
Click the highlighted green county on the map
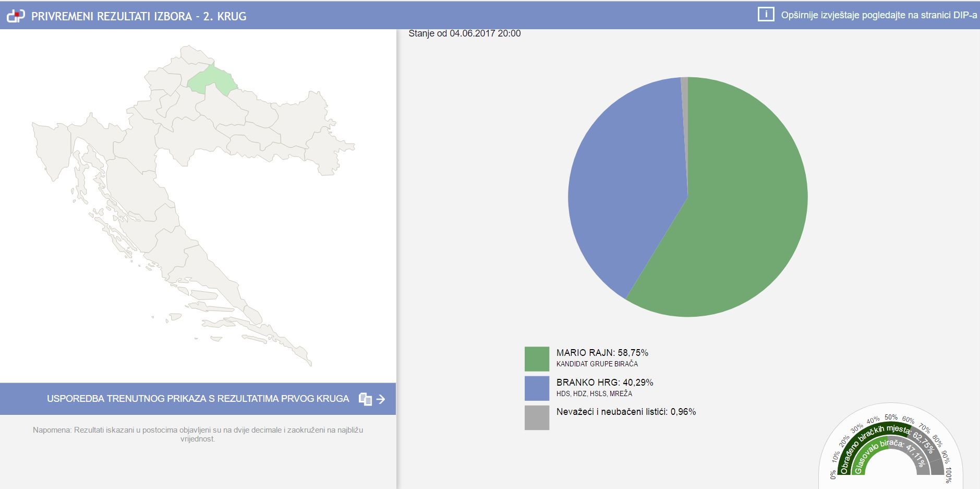click(210, 81)
